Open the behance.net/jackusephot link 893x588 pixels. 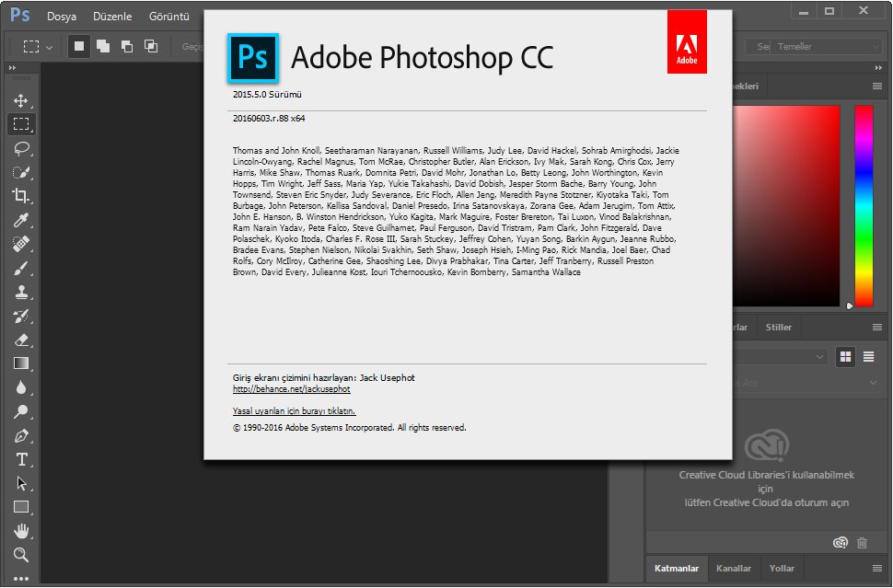[292, 389]
